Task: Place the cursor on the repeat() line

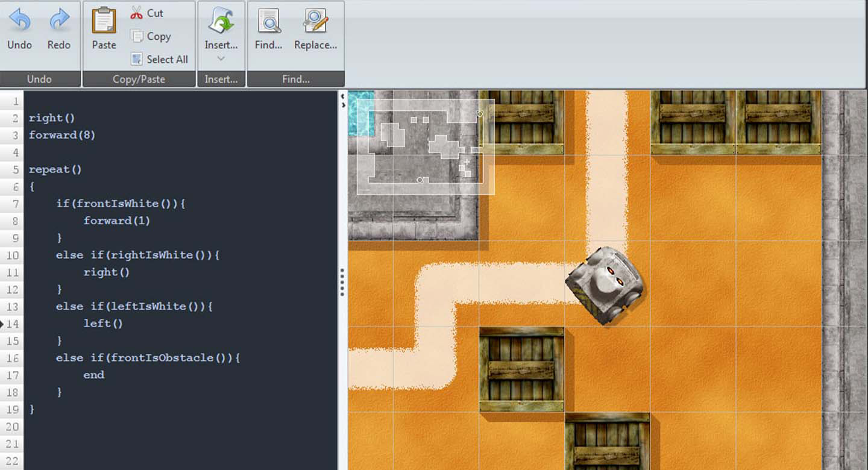Action: pyautogui.click(x=55, y=169)
